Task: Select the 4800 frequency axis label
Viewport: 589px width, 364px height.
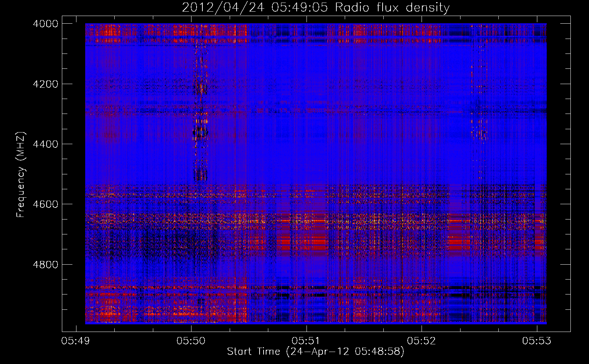Action: tap(46, 265)
